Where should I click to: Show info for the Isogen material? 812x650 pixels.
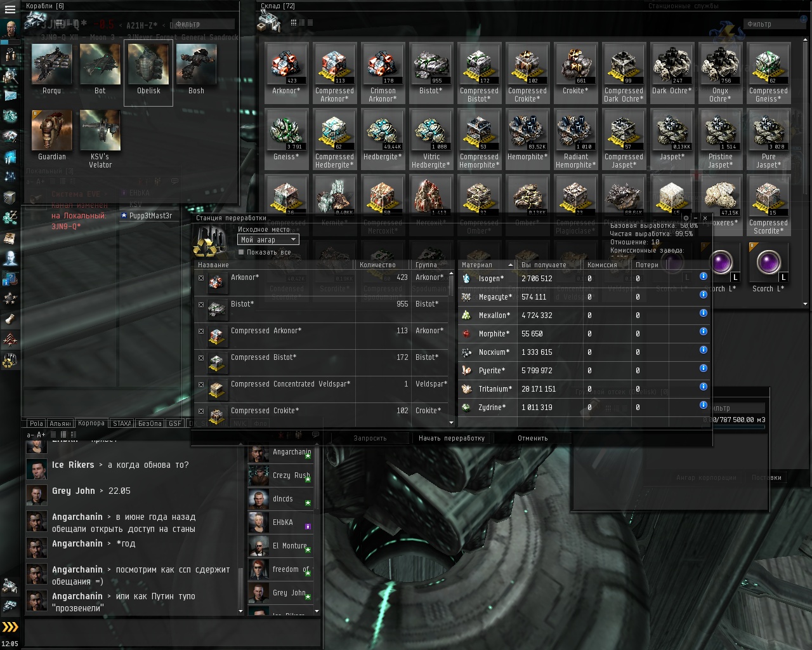[703, 276]
